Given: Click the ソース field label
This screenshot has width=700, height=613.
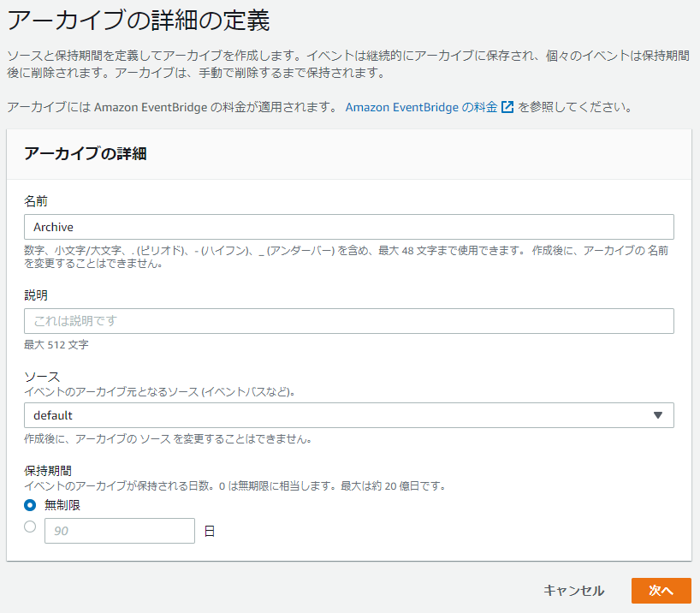Looking at the screenshot, I should [42, 377].
